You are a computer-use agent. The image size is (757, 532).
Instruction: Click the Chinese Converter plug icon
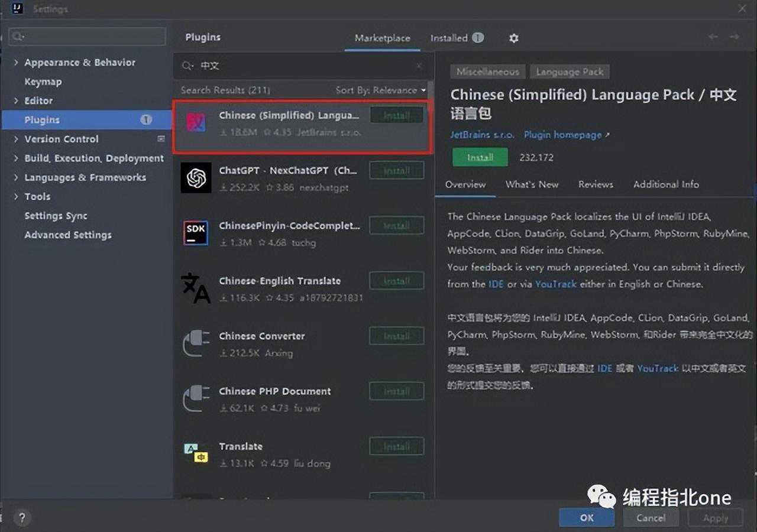point(196,343)
